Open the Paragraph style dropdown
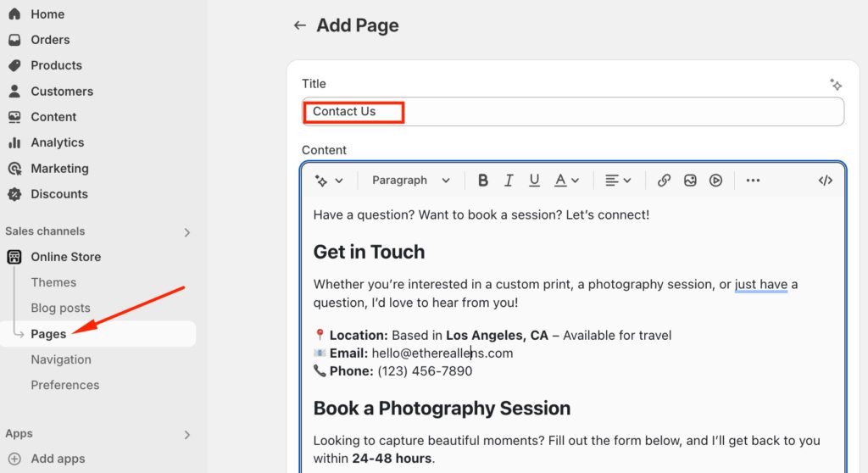 pyautogui.click(x=411, y=181)
